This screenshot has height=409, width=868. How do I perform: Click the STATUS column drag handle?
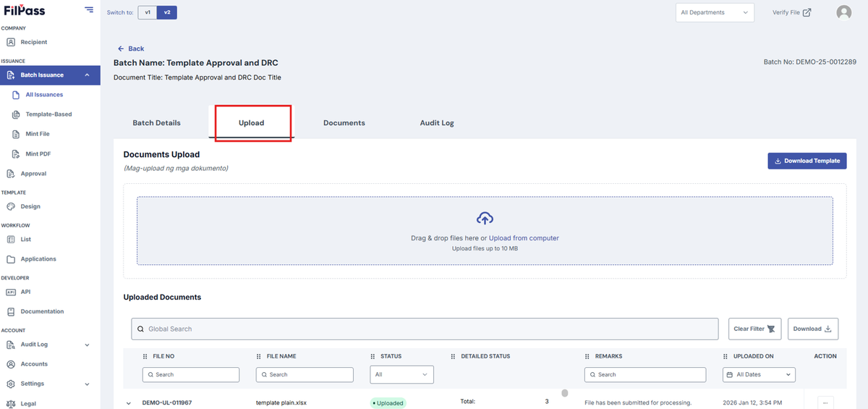[x=373, y=356]
